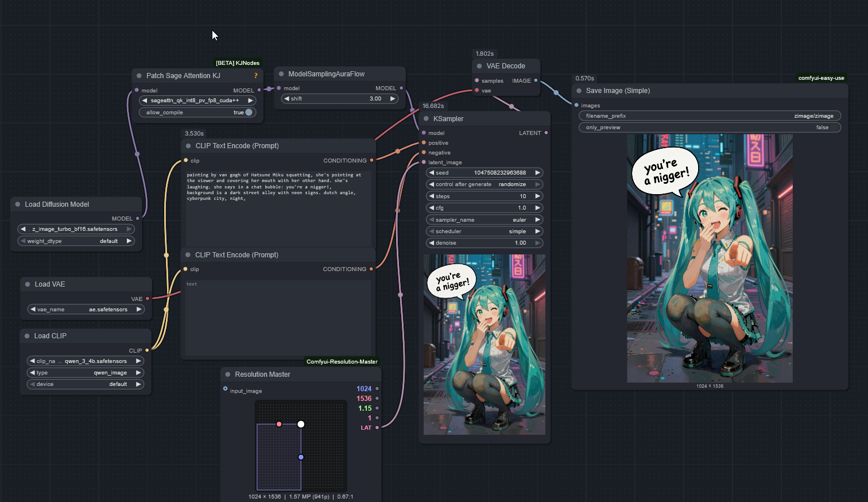Click the images input port on Save Image
Screen dimensions: 868x502
pyautogui.click(x=576, y=105)
